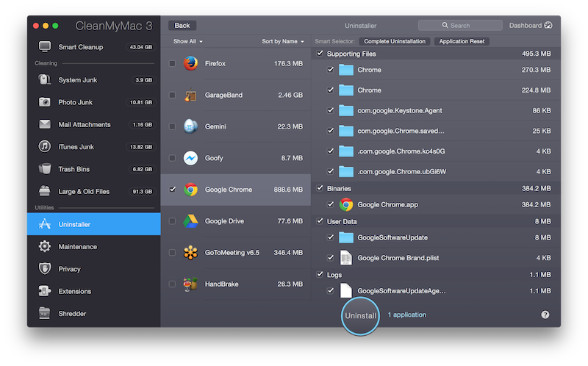Open the Maintenance gear icon
This screenshot has width=588, height=366.
click(45, 247)
